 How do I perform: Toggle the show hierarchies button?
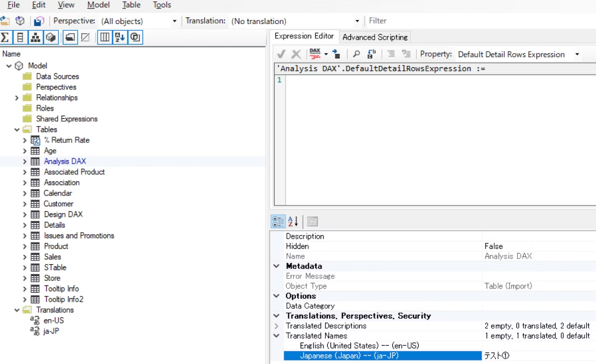(35, 37)
